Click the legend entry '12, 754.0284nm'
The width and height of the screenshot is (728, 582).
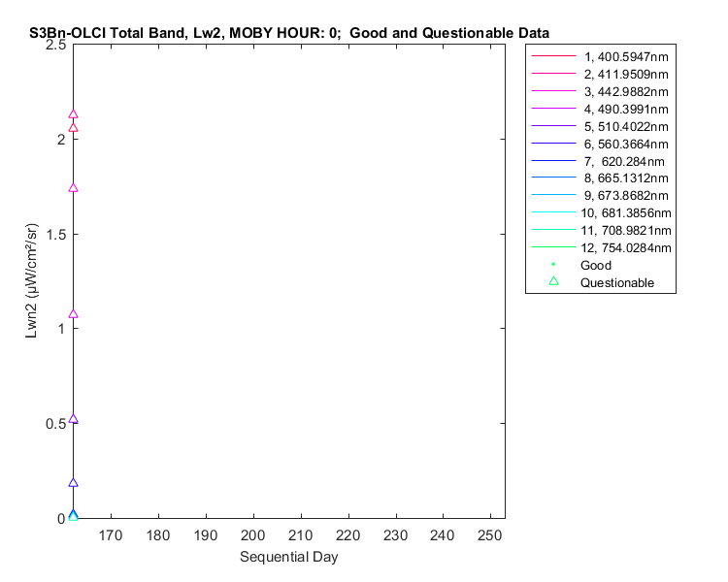click(601, 247)
